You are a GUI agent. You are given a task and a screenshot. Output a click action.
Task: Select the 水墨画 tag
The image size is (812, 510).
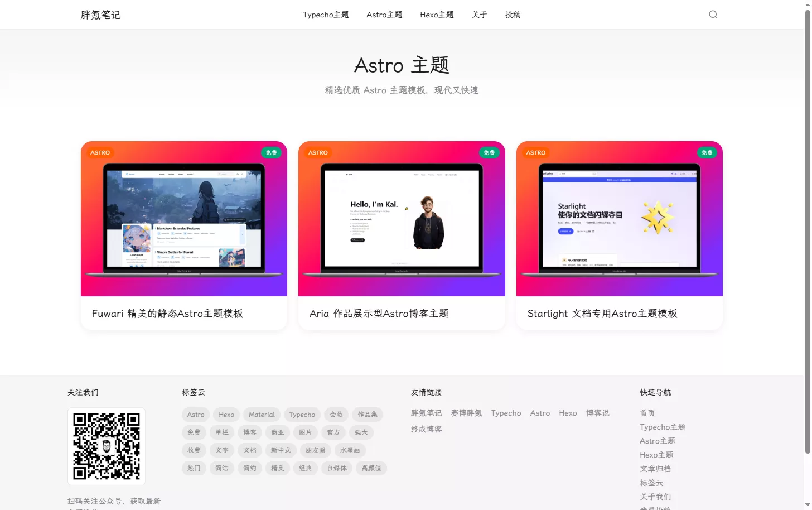[x=350, y=450]
